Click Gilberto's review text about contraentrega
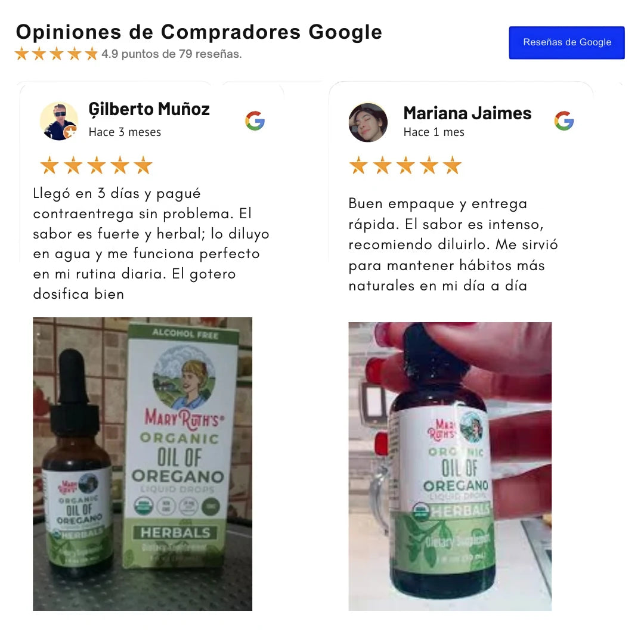 click(151, 243)
